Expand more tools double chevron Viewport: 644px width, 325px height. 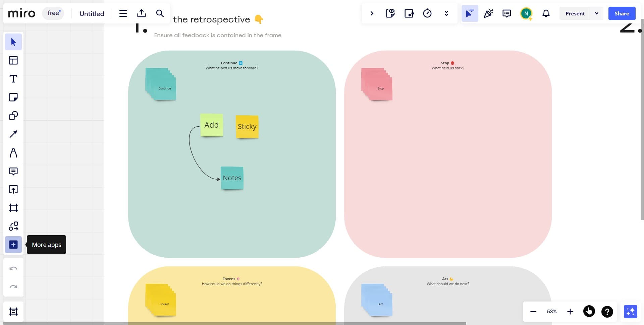point(446,13)
